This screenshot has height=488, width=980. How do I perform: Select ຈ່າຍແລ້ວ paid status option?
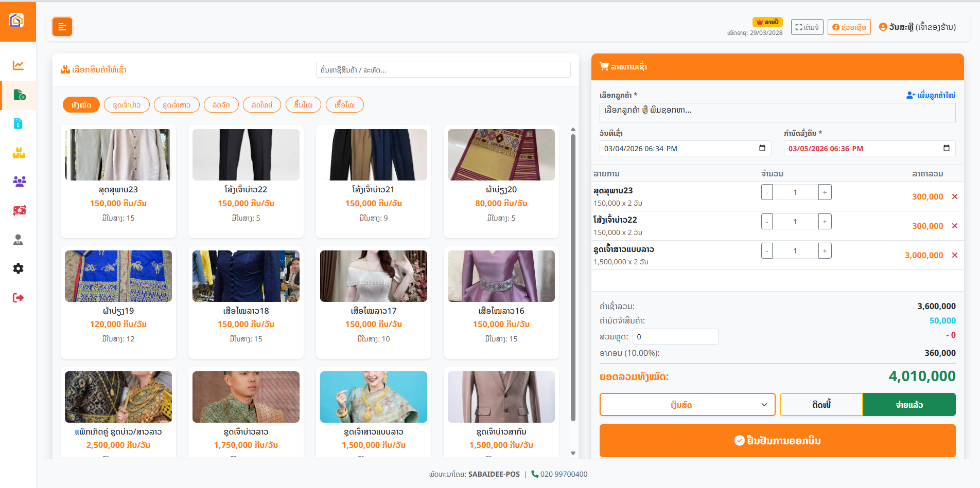[909, 405]
